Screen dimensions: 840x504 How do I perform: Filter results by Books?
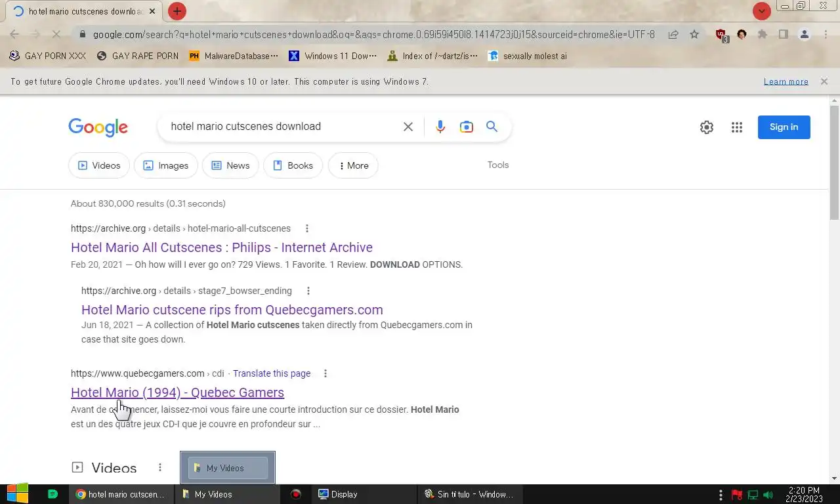293,165
